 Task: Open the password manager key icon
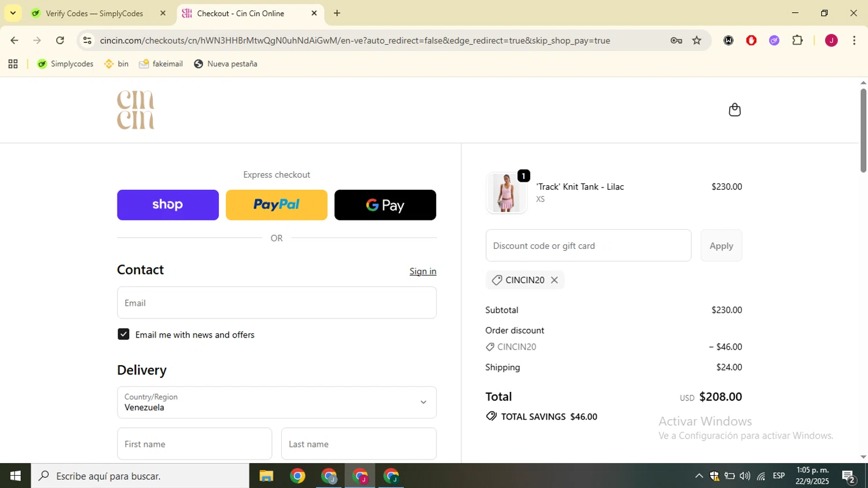point(676,41)
